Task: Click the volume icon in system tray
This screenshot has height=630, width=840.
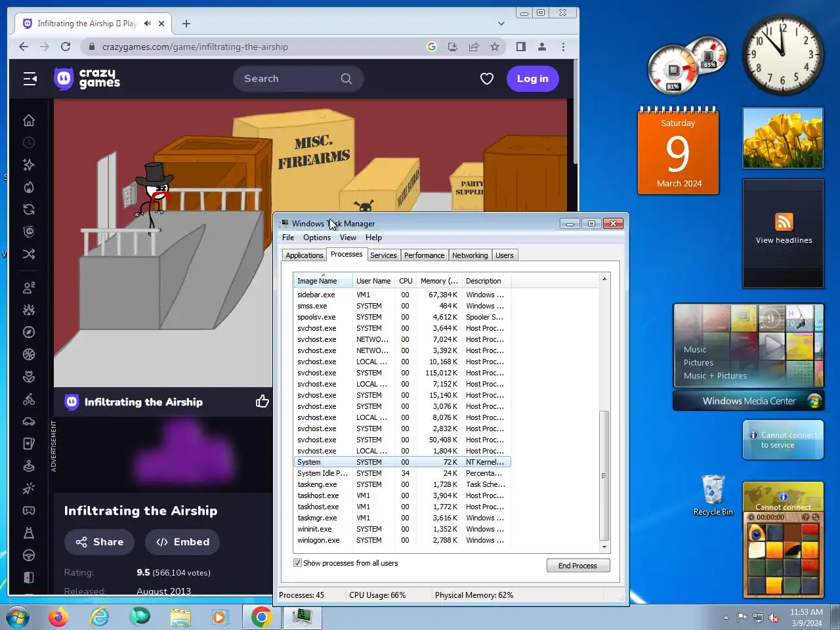Action: click(x=774, y=618)
